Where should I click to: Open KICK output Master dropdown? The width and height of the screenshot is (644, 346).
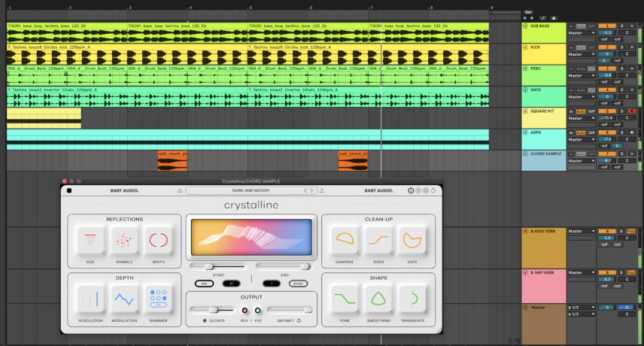(x=581, y=54)
